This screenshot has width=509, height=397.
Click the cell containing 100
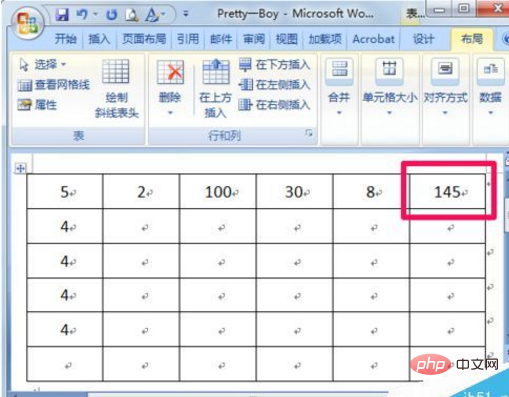[x=218, y=192]
